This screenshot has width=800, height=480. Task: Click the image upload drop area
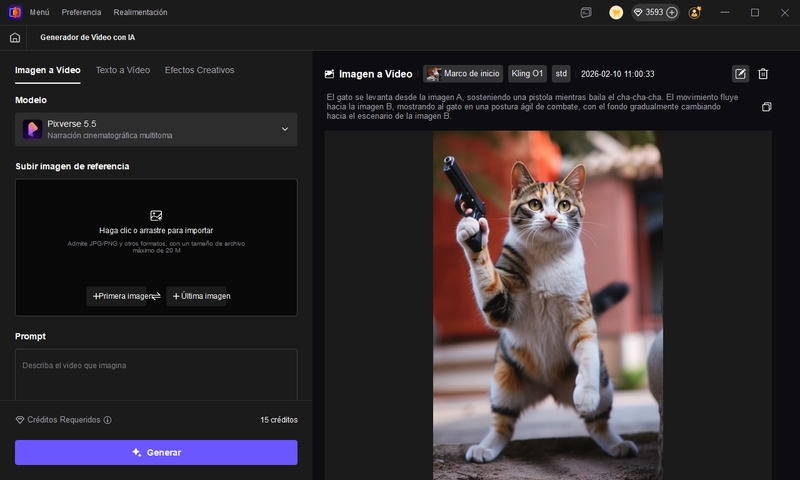point(156,247)
